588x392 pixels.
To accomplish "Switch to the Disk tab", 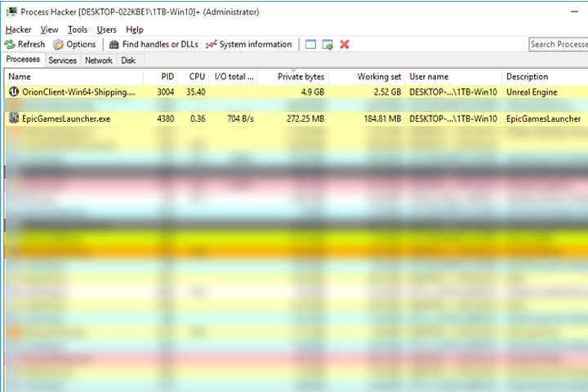I will coord(128,60).
